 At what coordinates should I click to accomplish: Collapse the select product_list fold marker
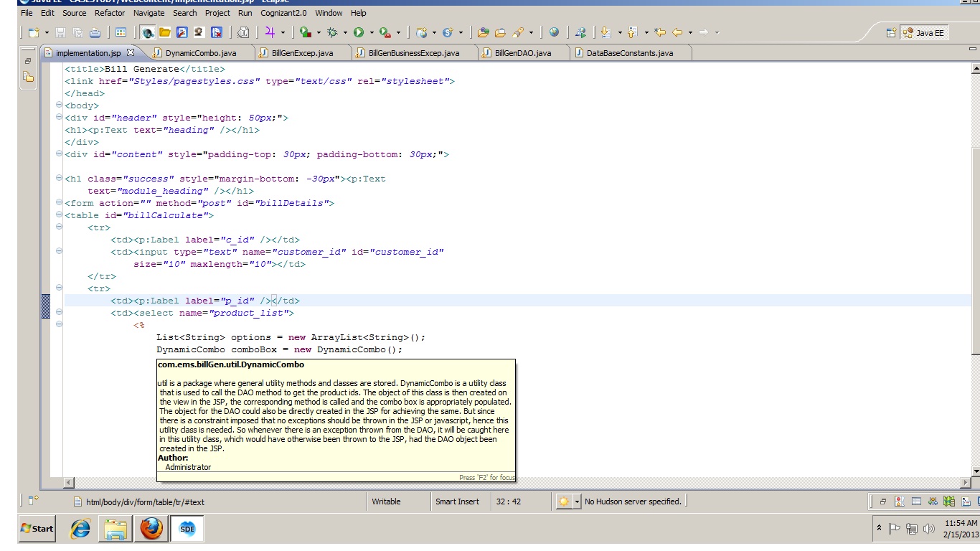59,313
